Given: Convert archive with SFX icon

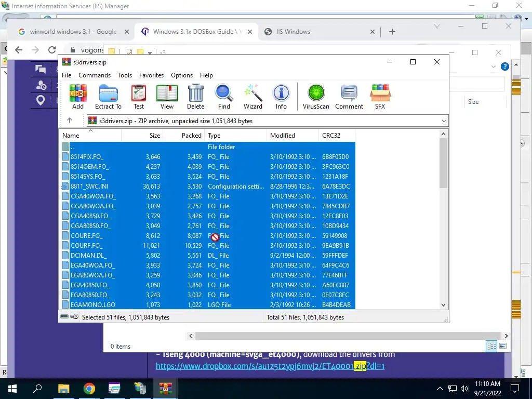Looking at the screenshot, I should [380, 97].
